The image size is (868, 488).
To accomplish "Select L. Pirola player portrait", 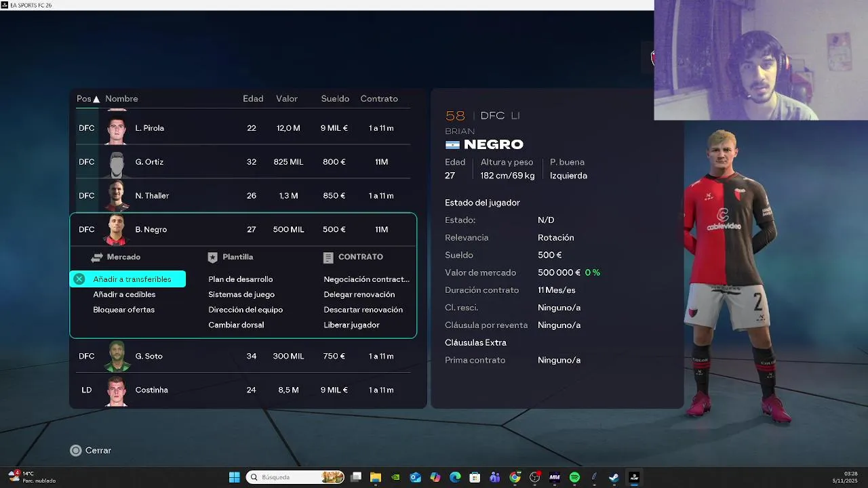I will 117,129.
